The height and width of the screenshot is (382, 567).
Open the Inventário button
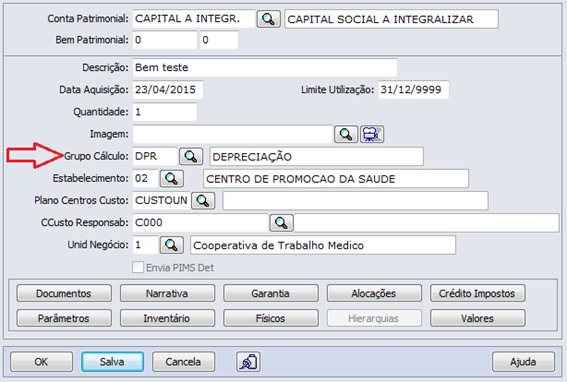click(167, 318)
